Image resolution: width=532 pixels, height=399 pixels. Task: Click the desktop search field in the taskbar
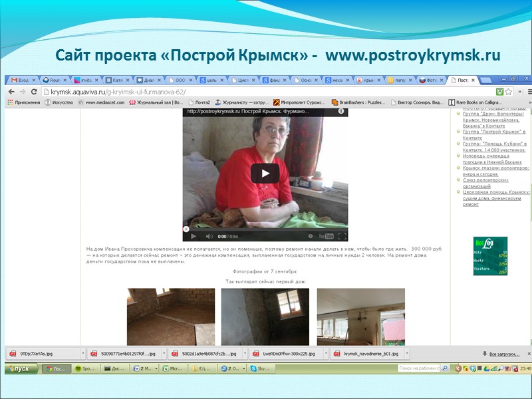coord(420,368)
